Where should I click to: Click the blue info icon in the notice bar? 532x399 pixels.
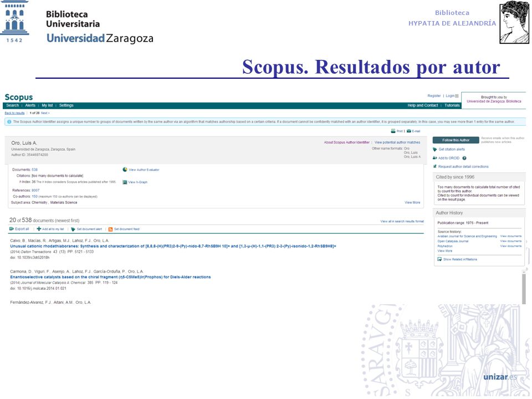coord(9,121)
